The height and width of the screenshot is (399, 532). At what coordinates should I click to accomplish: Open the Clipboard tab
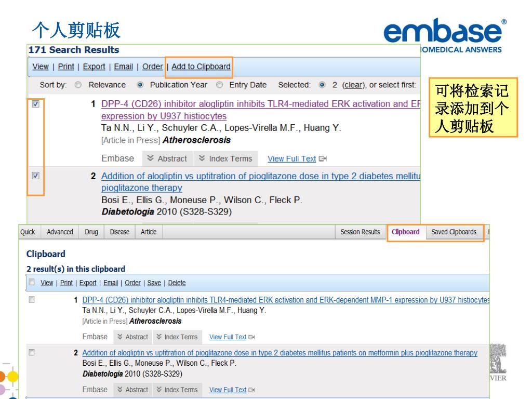point(406,232)
